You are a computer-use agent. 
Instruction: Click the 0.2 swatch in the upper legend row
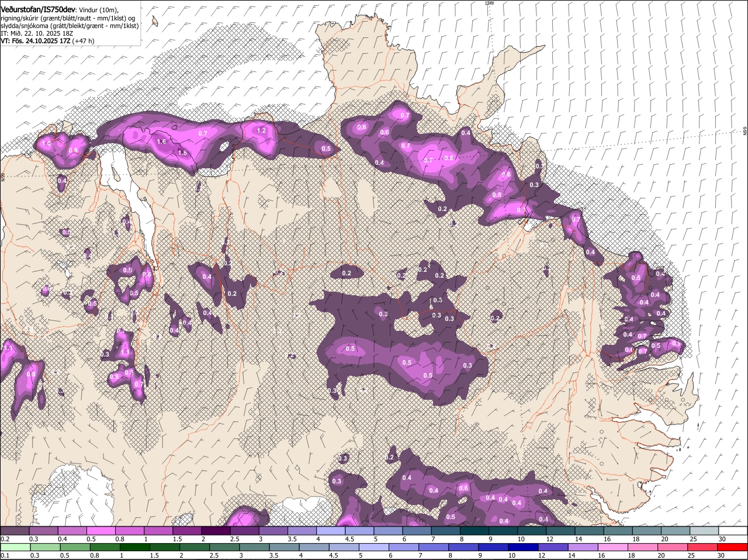tap(15, 531)
